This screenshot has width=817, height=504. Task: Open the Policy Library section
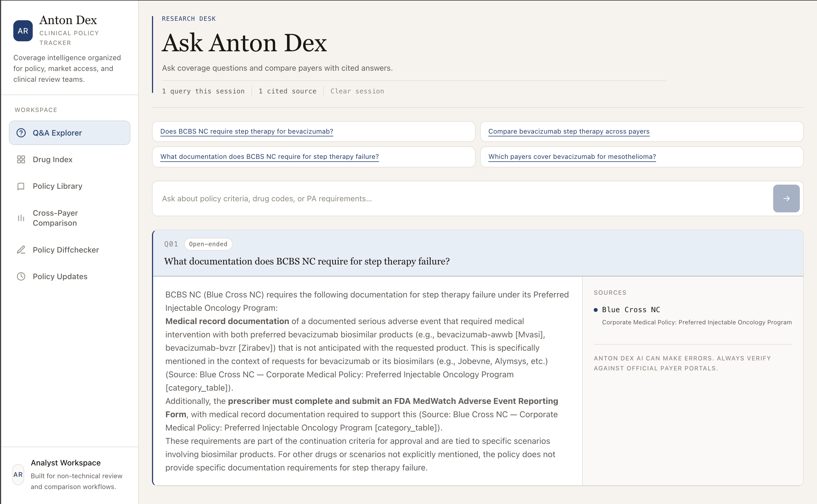coord(57,186)
